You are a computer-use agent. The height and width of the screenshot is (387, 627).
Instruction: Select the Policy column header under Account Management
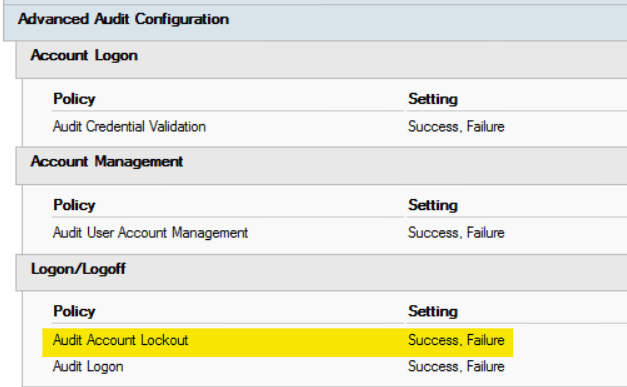point(74,205)
